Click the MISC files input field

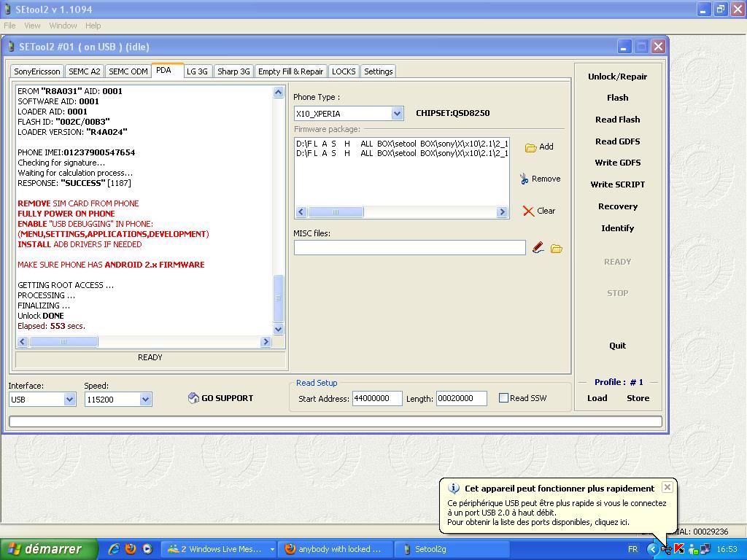[410, 248]
